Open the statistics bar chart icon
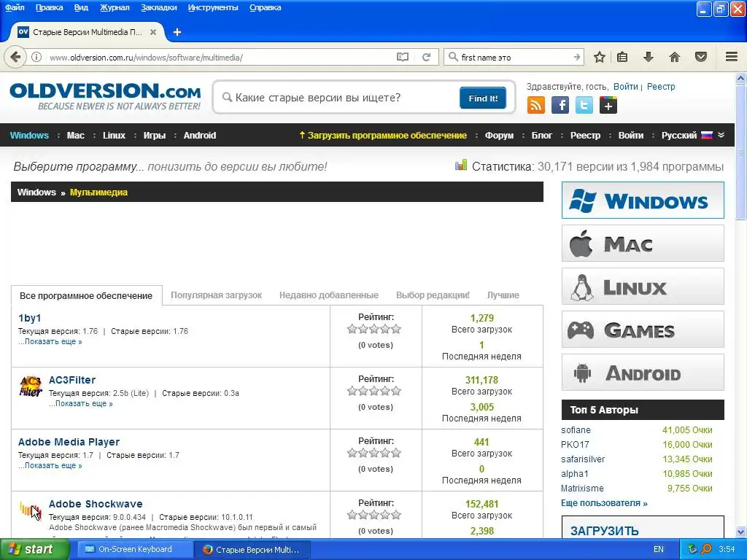747x560 pixels. 461,166
